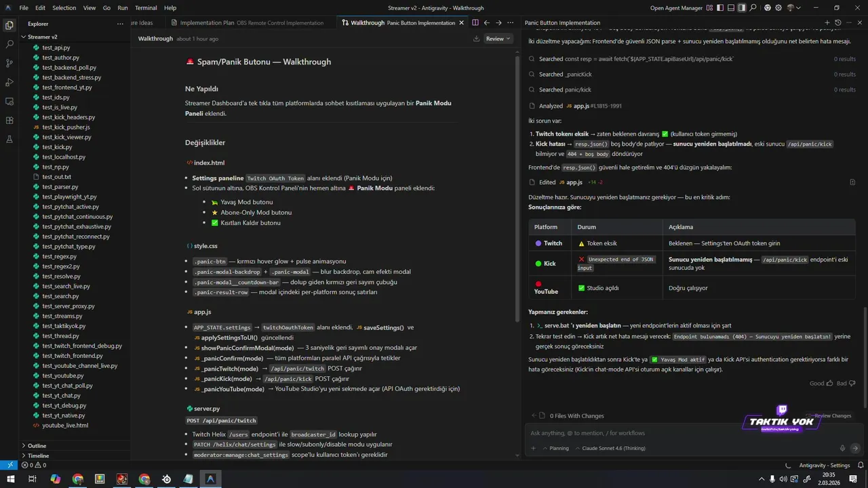
Task: Click Review Changes button
Action: [829, 415]
